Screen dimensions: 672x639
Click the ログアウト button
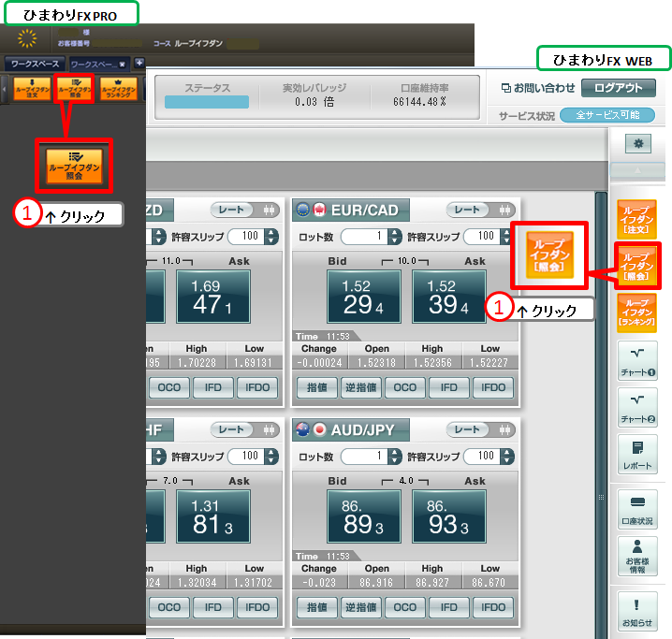pos(618,88)
